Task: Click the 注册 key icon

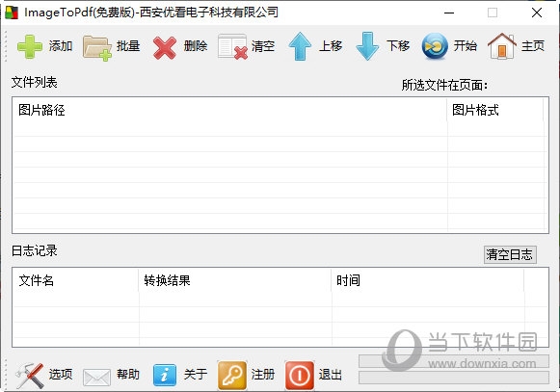Action: 232,376
